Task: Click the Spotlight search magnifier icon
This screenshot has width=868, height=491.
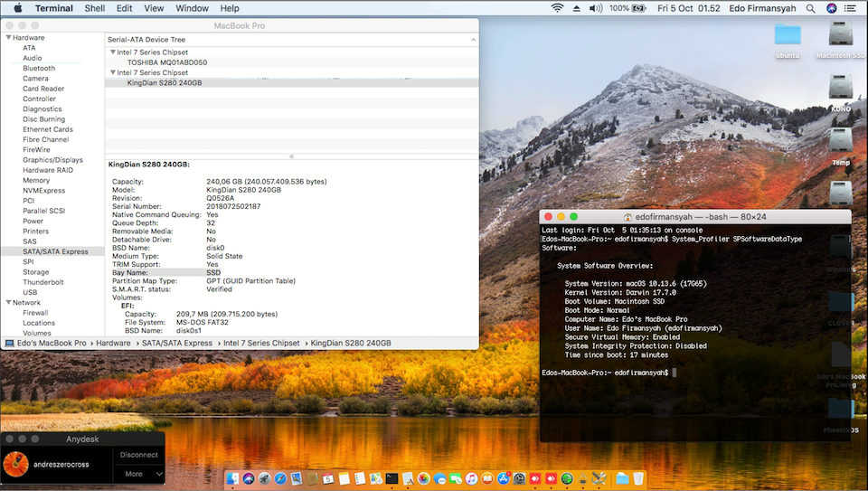Action: pos(809,8)
